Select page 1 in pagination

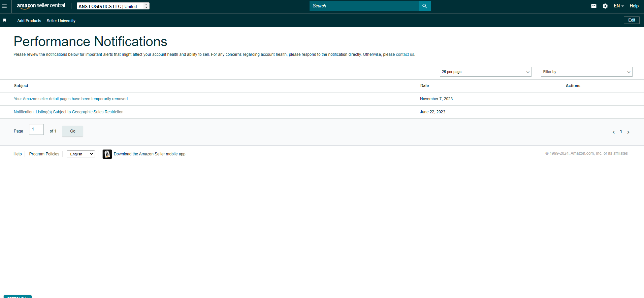[621, 132]
